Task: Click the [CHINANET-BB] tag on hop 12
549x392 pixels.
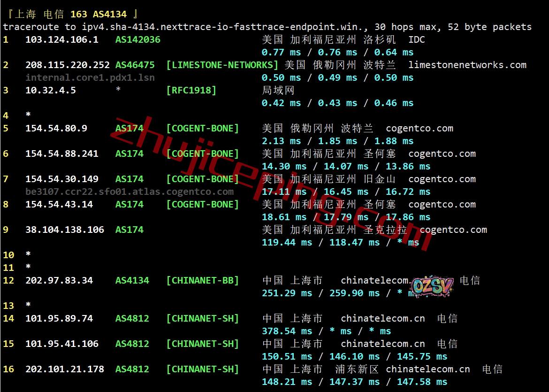Action: [202, 280]
